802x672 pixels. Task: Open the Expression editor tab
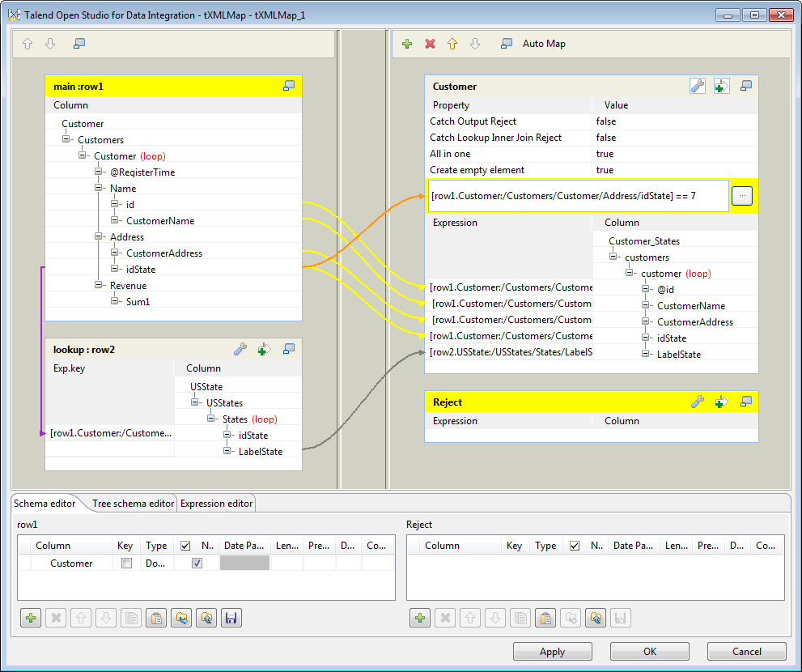point(216,504)
